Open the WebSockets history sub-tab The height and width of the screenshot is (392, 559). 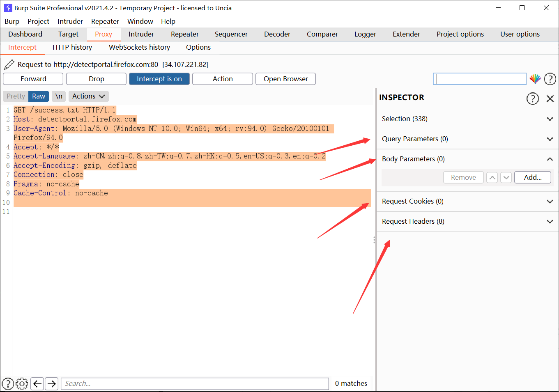point(139,47)
